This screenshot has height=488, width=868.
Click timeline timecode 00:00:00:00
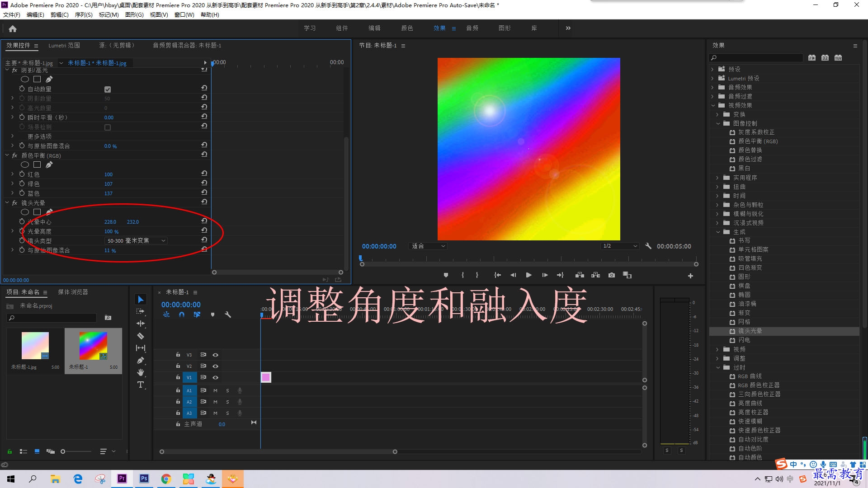click(181, 305)
